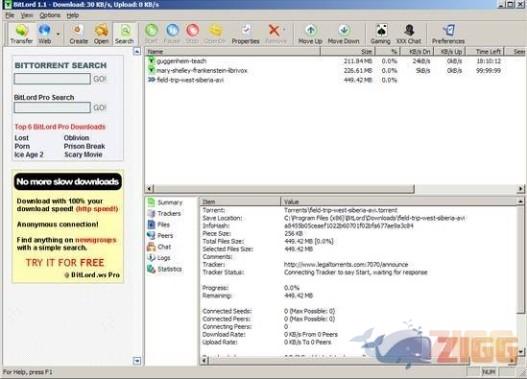Start the selected torrent
Viewport: 527px width, 379px height.
pos(151,34)
